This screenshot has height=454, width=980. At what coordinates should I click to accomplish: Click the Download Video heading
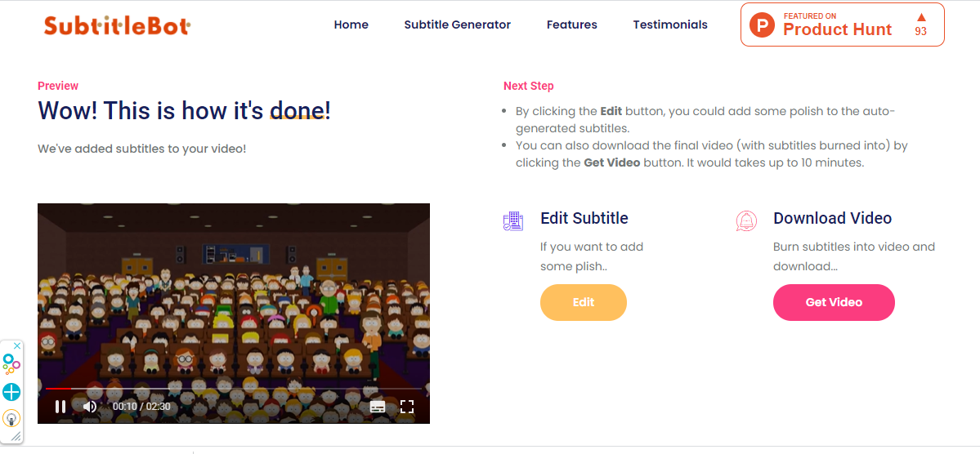pyautogui.click(x=833, y=218)
